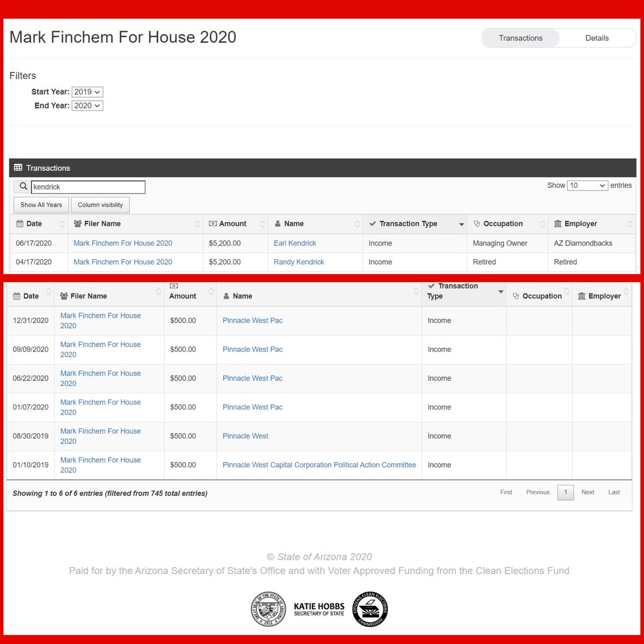Image resolution: width=644 pixels, height=644 pixels.
Task: Sort upper table by Transaction Type
Action: point(415,224)
